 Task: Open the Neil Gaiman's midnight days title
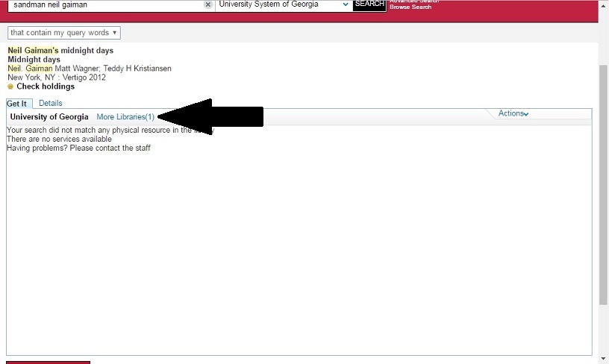(x=60, y=51)
